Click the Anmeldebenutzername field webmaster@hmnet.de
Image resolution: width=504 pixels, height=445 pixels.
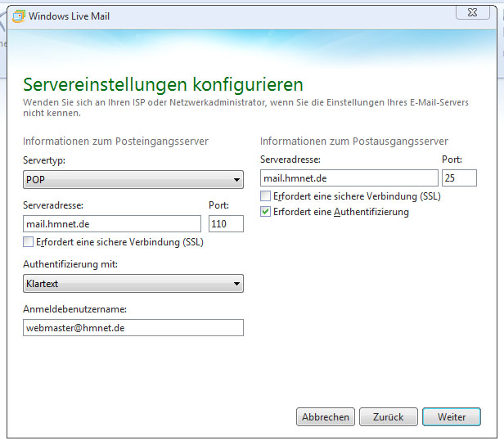click(133, 328)
